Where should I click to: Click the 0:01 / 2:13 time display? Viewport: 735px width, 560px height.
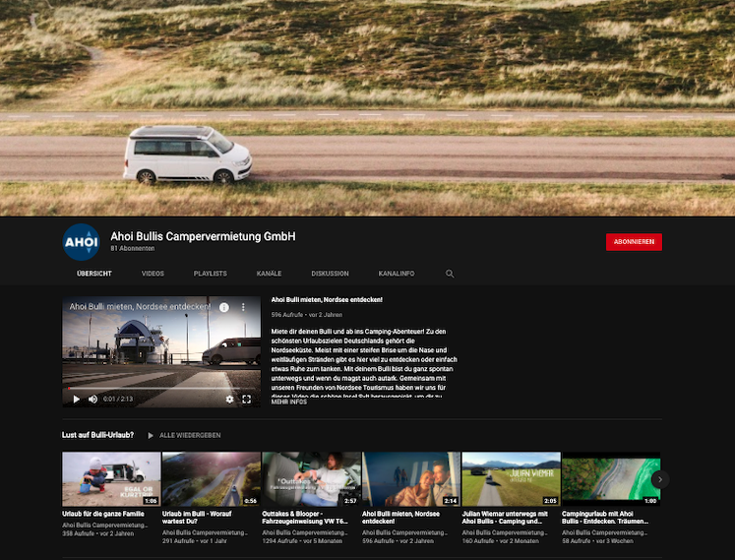(x=118, y=400)
